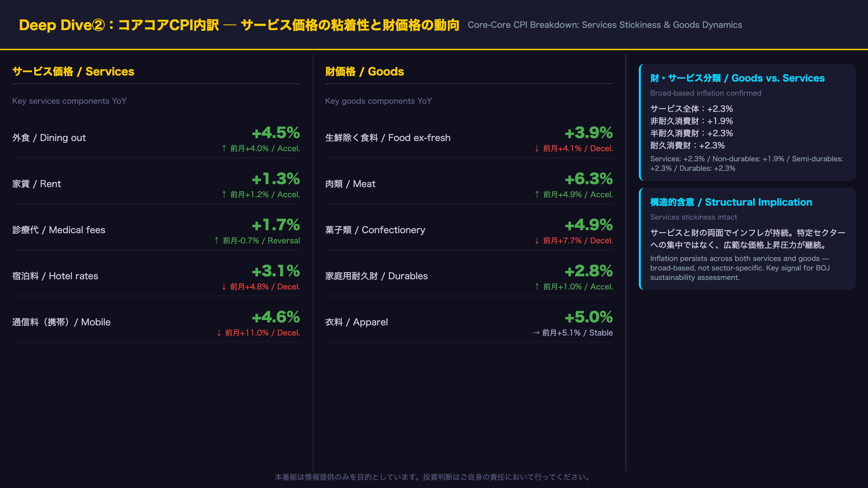Click 'Structural Implication' card heading
This screenshot has width=868, height=488.
[x=731, y=202]
